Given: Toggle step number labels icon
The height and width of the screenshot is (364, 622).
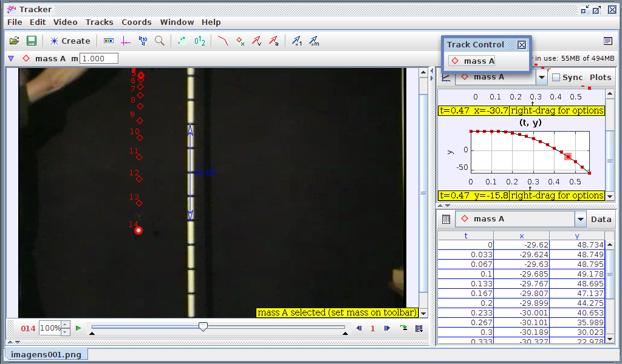Looking at the screenshot, I should pos(200,41).
